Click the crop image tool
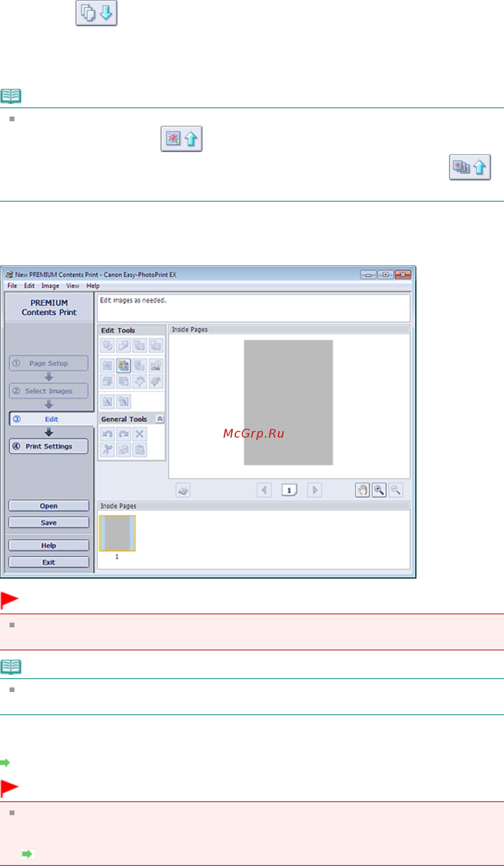The image size is (504, 866). tap(123, 381)
